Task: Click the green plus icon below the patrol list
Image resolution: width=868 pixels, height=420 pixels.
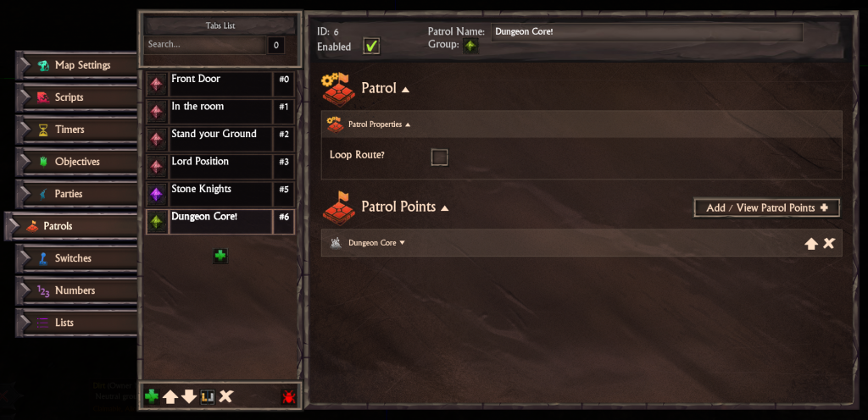Action: (220, 256)
